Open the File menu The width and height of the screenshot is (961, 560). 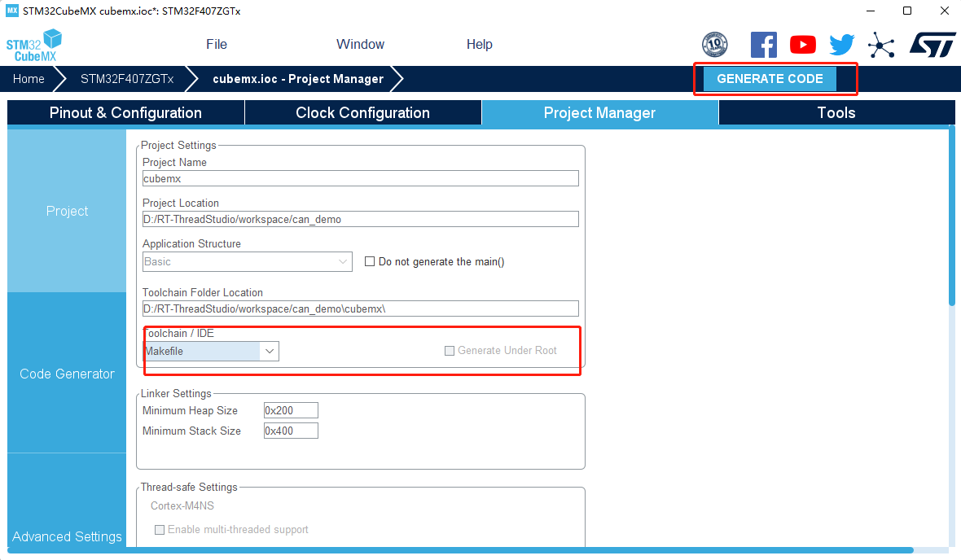pos(217,44)
